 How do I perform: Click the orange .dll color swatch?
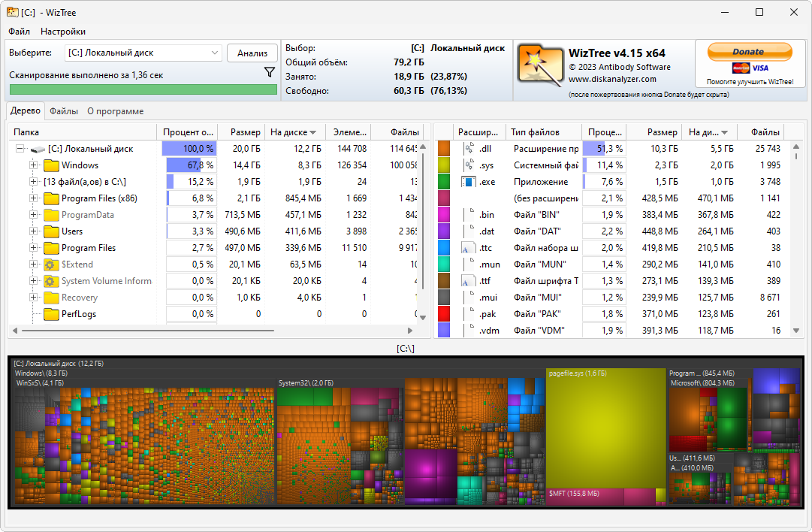point(444,148)
